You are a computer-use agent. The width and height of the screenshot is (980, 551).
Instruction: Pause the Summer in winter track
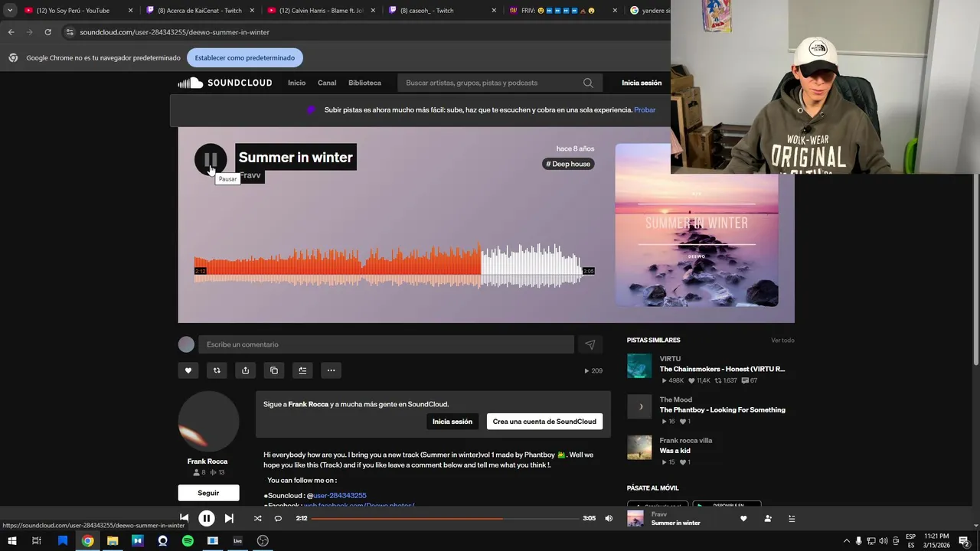(211, 159)
